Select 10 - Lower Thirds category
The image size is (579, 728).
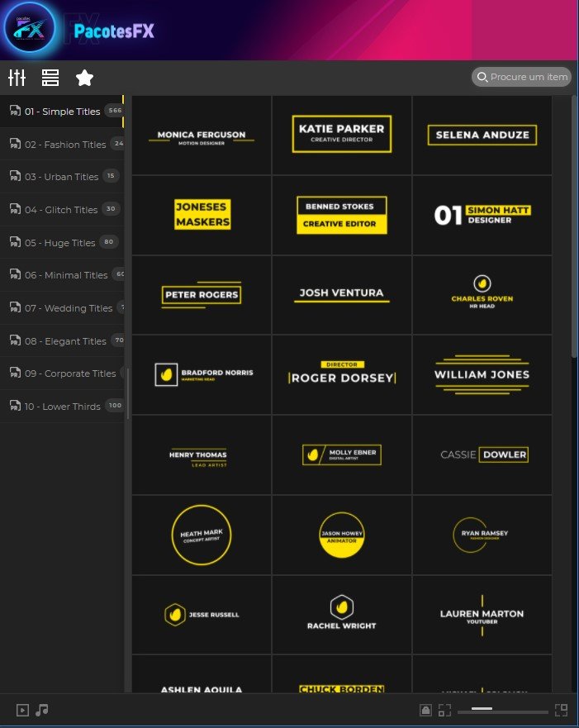click(62, 407)
